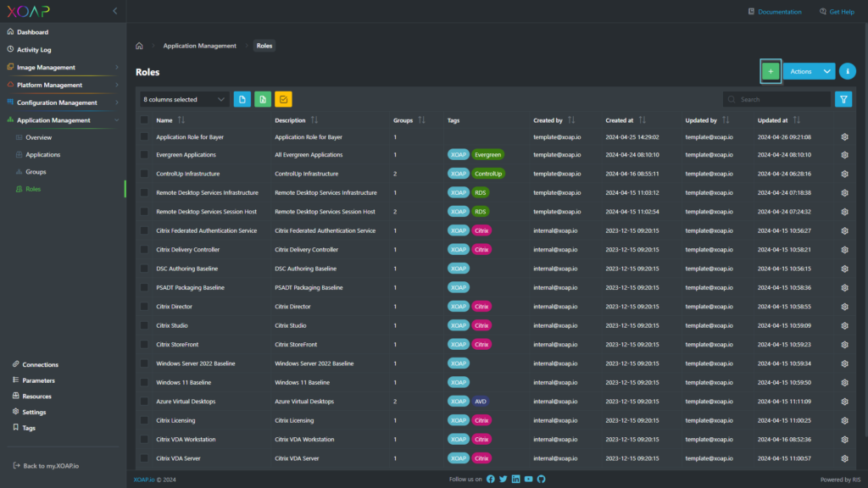Expand Configuration Management in sidebar
Viewport: 868px width, 488px height.
63,103
